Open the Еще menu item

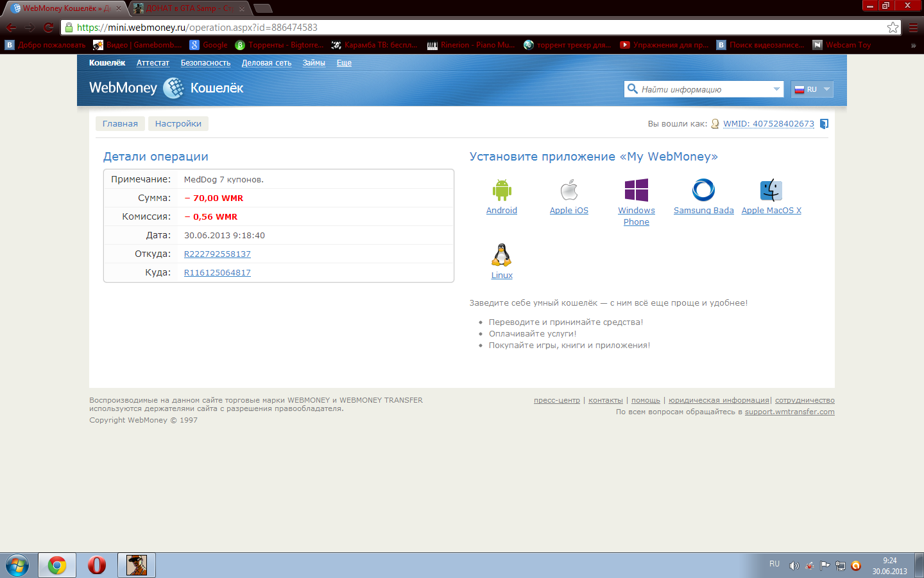point(344,63)
